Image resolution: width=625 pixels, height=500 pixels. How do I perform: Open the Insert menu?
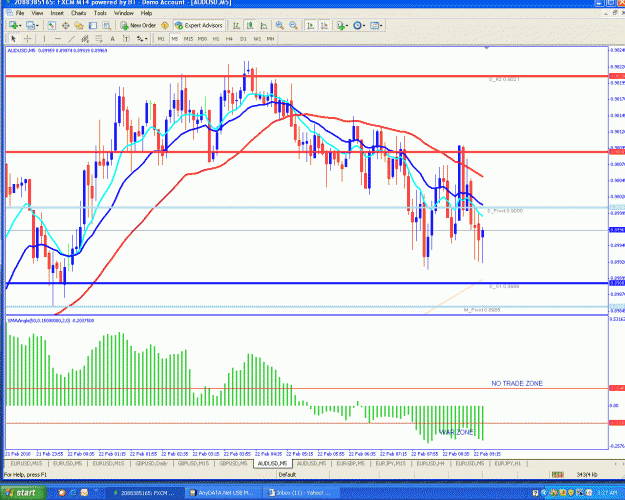point(57,13)
